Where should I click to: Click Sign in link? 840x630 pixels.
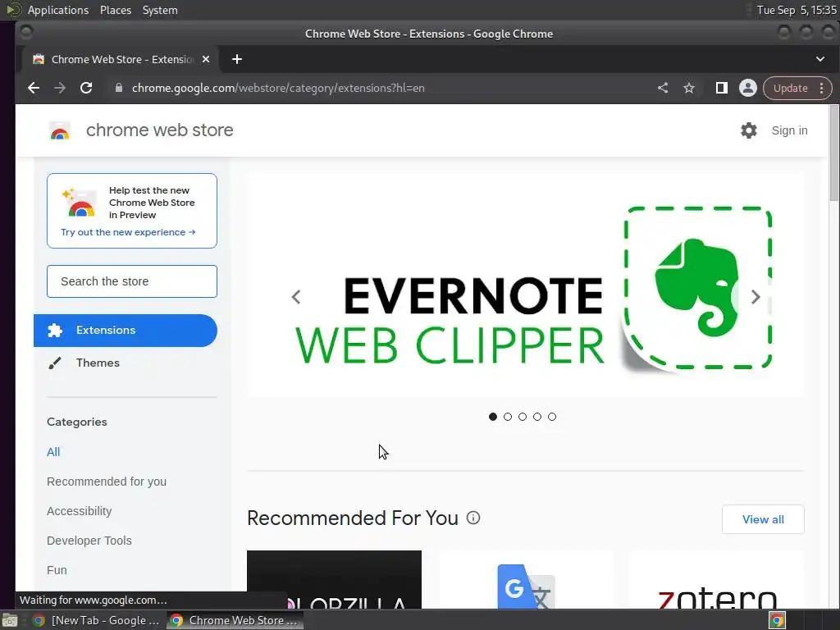click(790, 130)
